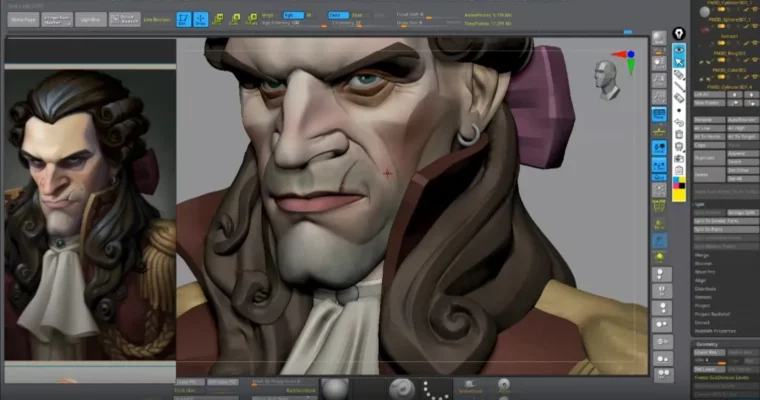Screen dimensions: 760x400
Task: Click the Append button
Action: tap(742, 153)
